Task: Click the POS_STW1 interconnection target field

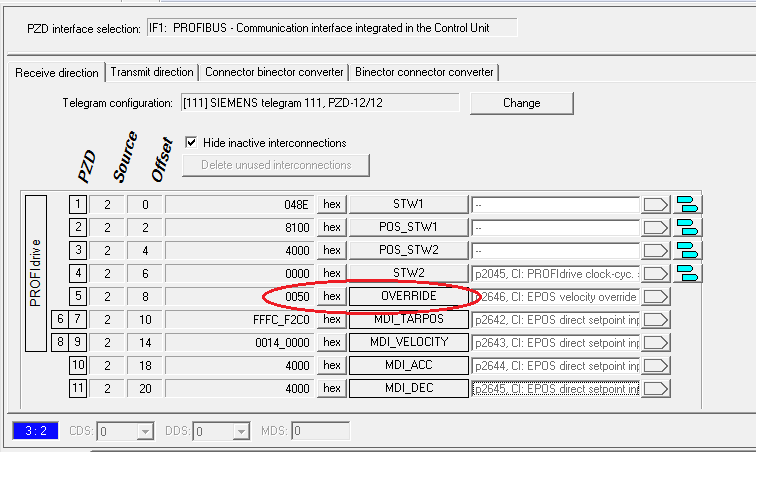Action: coord(555,228)
